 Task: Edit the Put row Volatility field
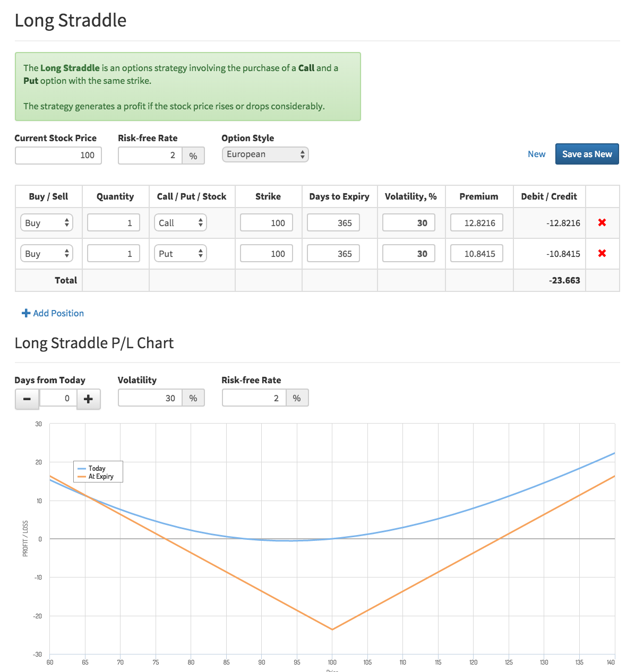[408, 254]
